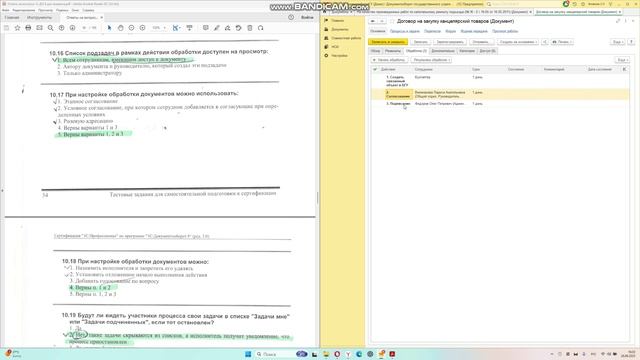Click the Войти sign-in button
Image resolution: width=640 pixels, height=360 pixels.
click(x=307, y=18)
